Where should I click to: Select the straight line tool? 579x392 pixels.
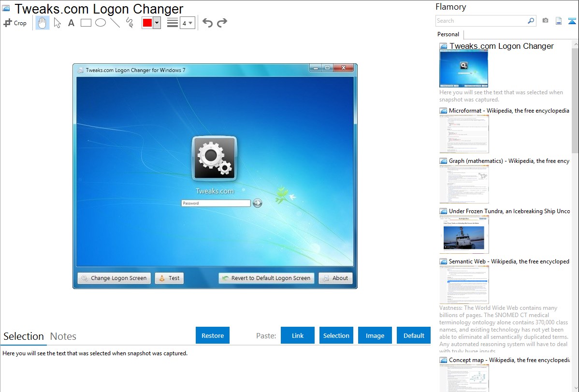[x=115, y=23]
